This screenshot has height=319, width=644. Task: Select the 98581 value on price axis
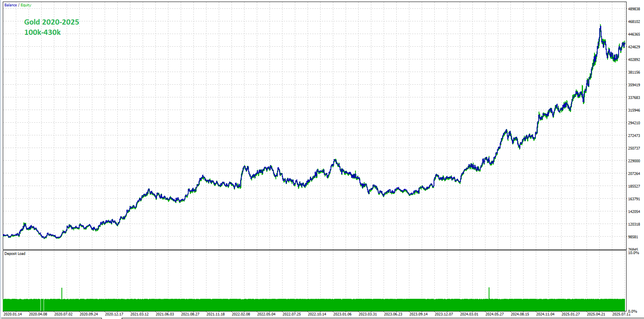(633, 237)
